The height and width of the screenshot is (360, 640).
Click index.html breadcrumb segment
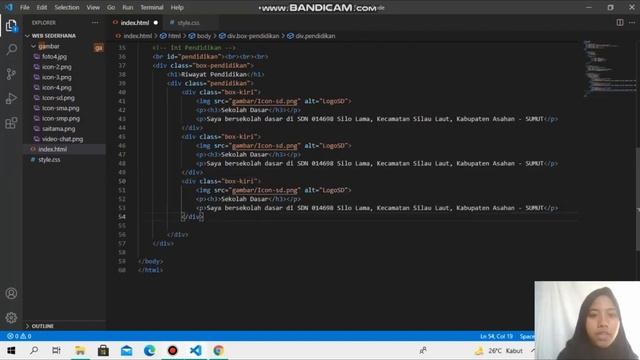(138, 36)
